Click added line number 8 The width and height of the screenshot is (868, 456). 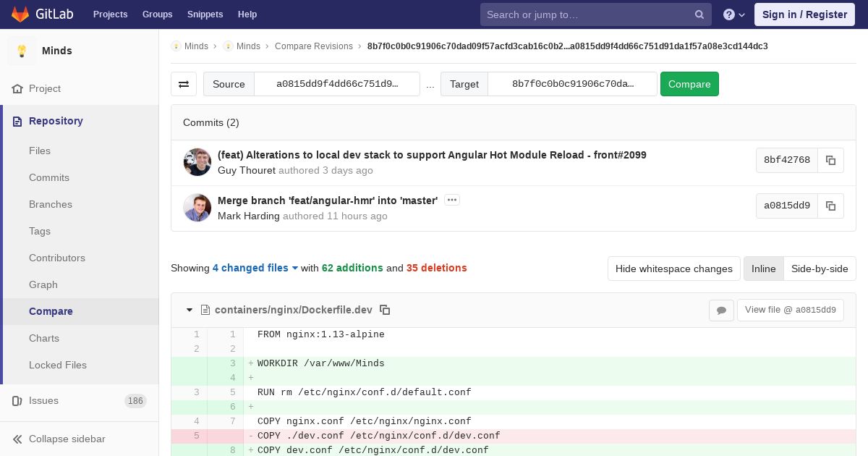(x=233, y=450)
